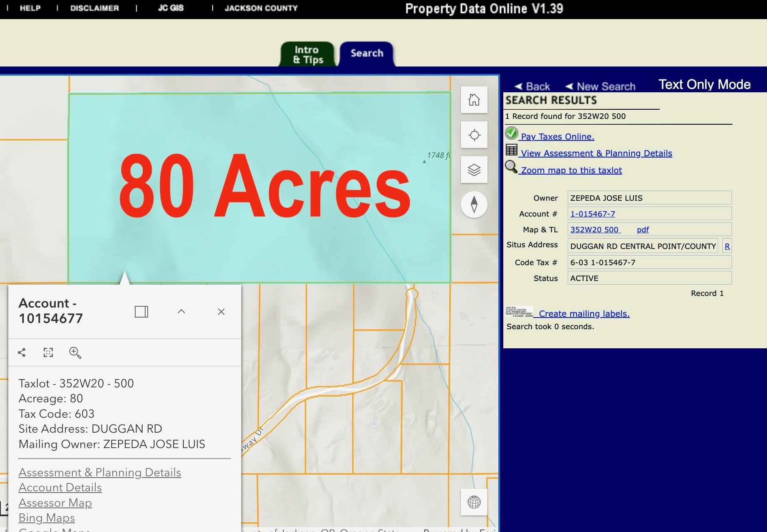Click the share icon in popup
The height and width of the screenshot is (532, 767).
coord(22,352)
